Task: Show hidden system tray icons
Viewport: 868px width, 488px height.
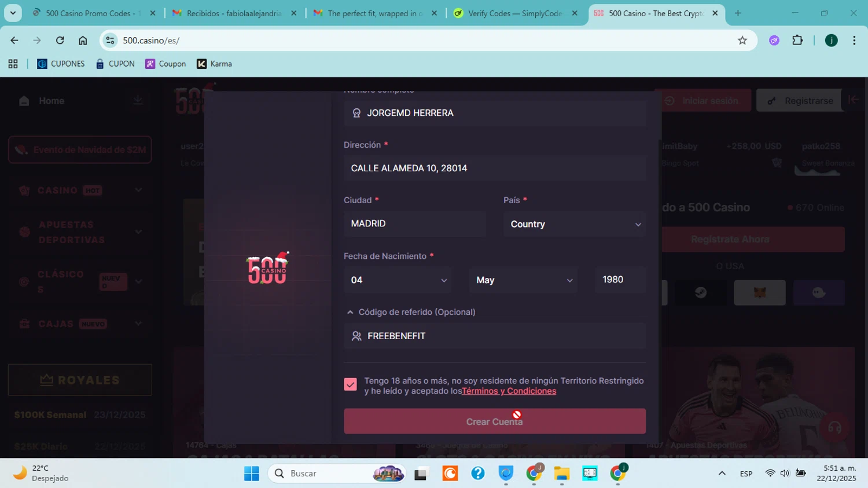Action: tap(722, 474)
